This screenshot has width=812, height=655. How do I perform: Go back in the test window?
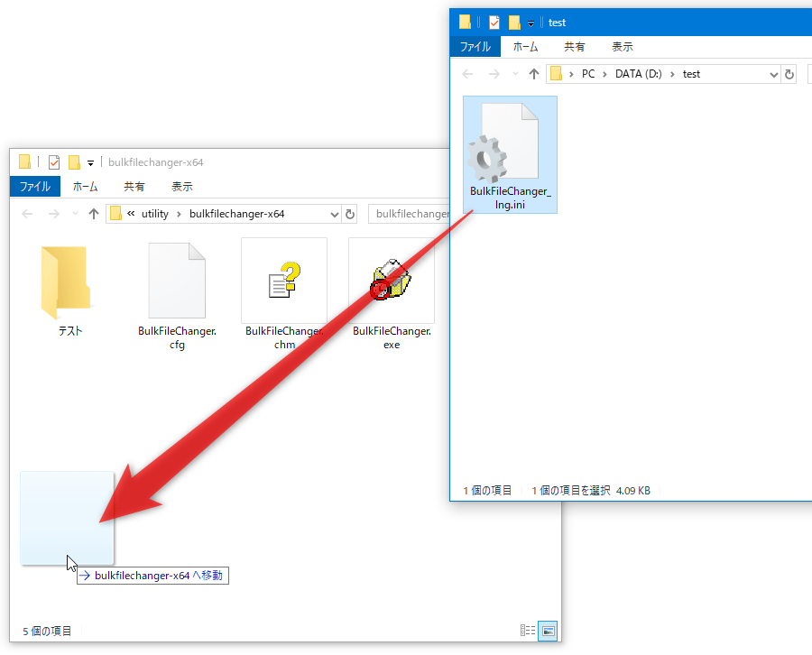467,74
